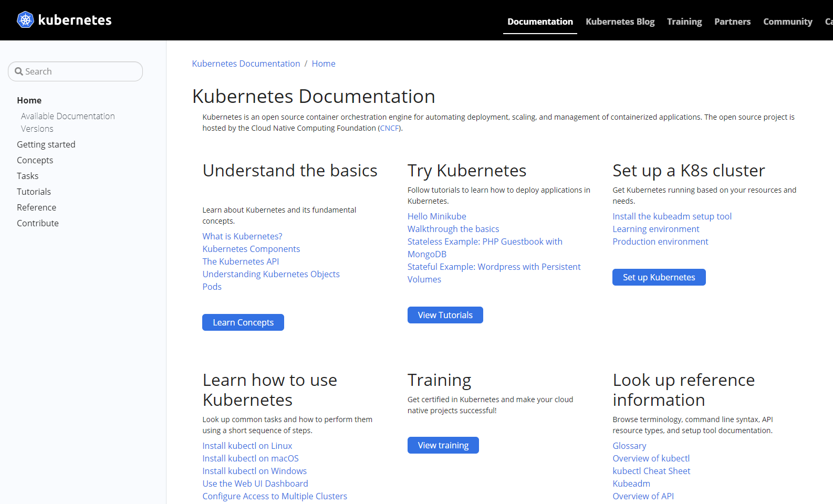The width and height of the screenshot is (833, 504).
Task: Follow the CNCF link
Action: pos(389,128)
